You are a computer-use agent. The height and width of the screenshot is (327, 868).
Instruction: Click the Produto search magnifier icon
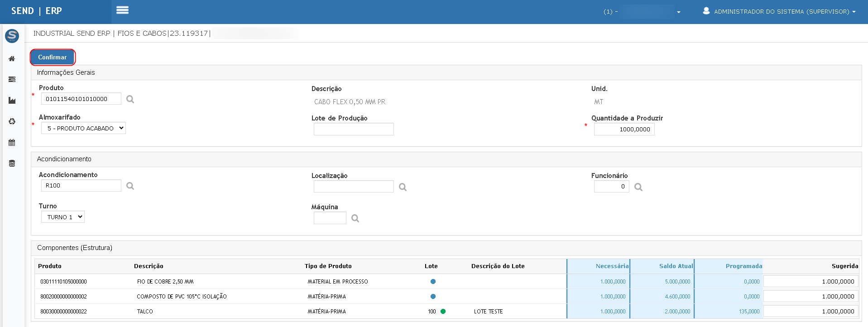pos(130,99)
